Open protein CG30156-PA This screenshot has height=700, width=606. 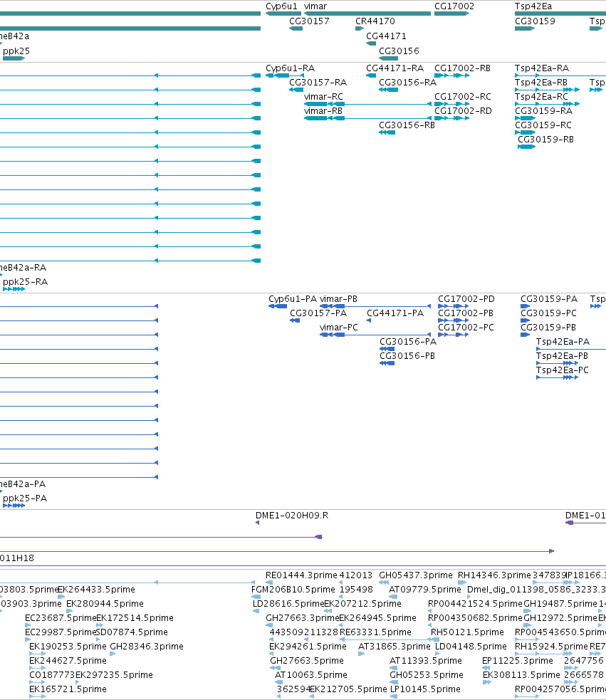click(x=408, y=342)
